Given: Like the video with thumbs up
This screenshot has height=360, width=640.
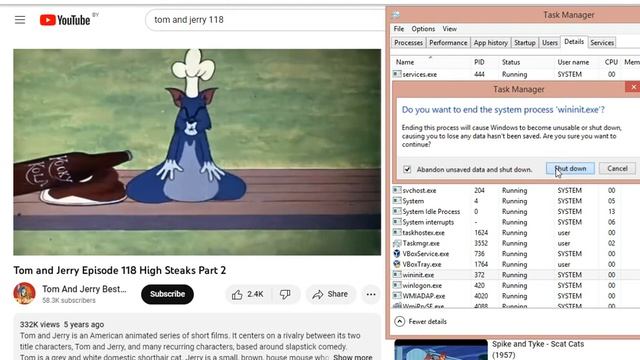Looking at the screenshot, I should (x=248, y=294).
